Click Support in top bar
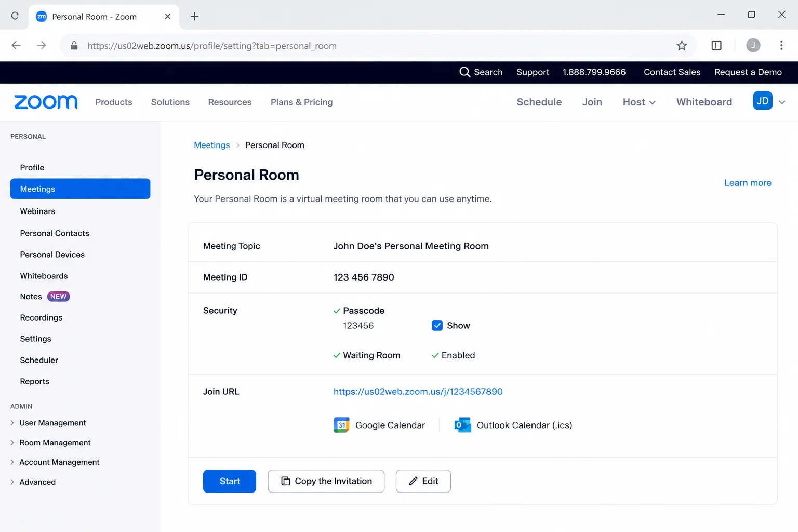Screen dimensions: 798x532 (x=533, y=72)
